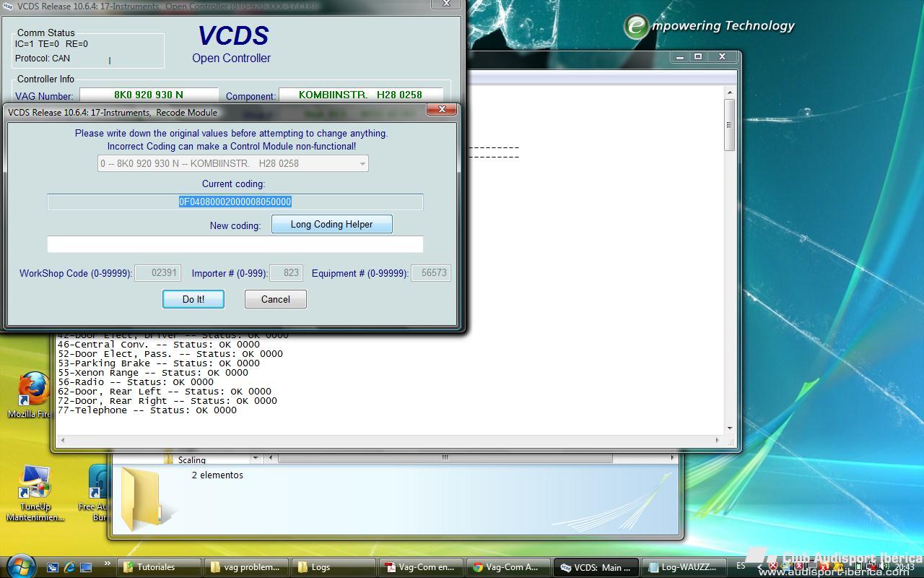Click line '55-Xenon Range' in log
924x578 pixels.
[153, 373]
